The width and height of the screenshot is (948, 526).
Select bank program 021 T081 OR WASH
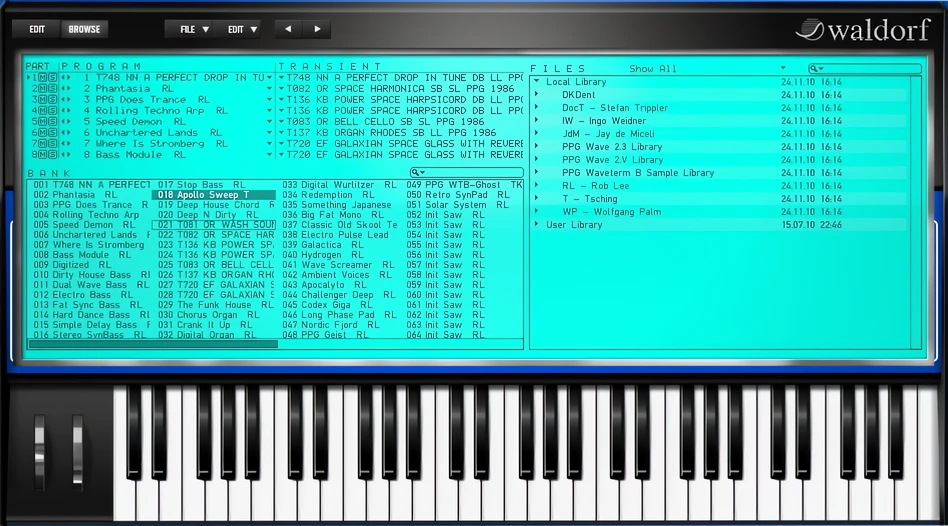point(213,224)
